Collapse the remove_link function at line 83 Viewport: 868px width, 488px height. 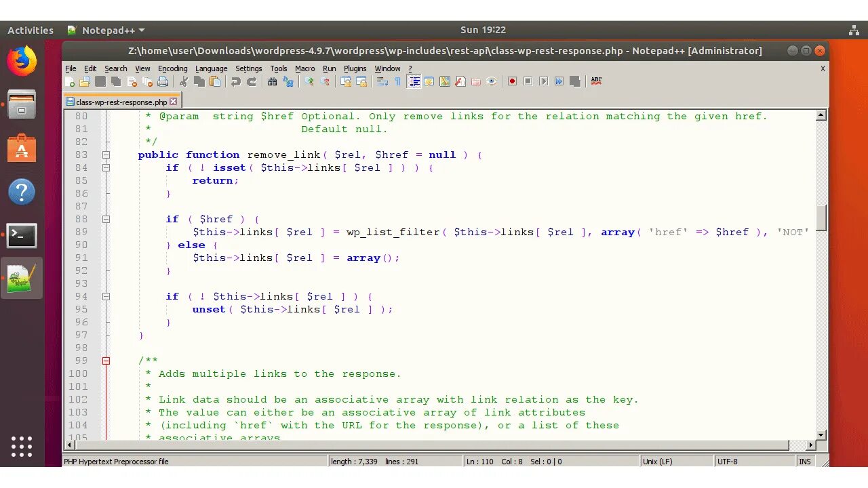(106, 155)
